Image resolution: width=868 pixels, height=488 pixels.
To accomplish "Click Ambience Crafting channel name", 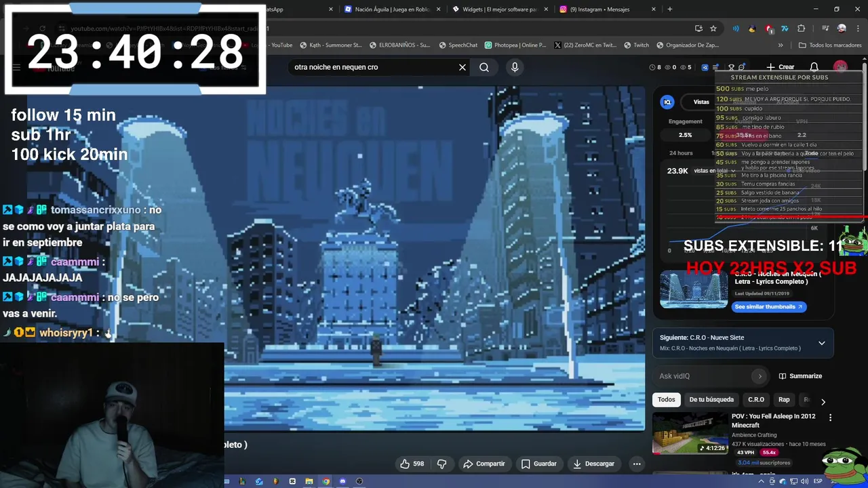I will coord(753,435).
